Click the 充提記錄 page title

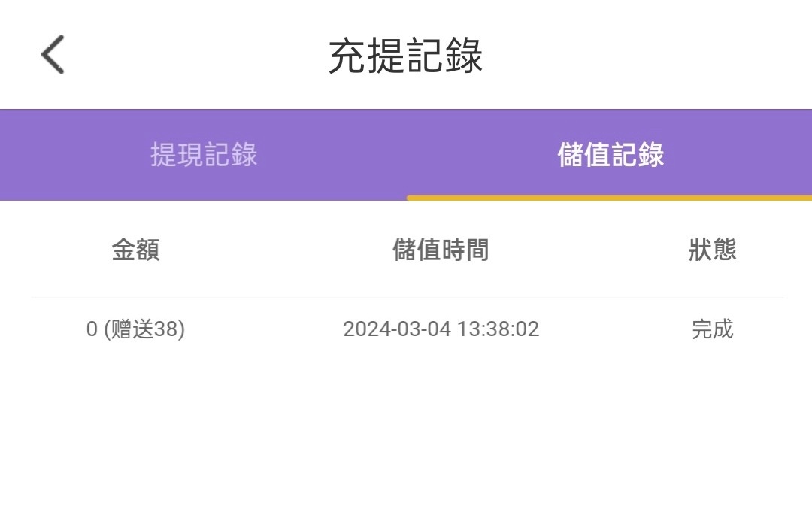405,56
